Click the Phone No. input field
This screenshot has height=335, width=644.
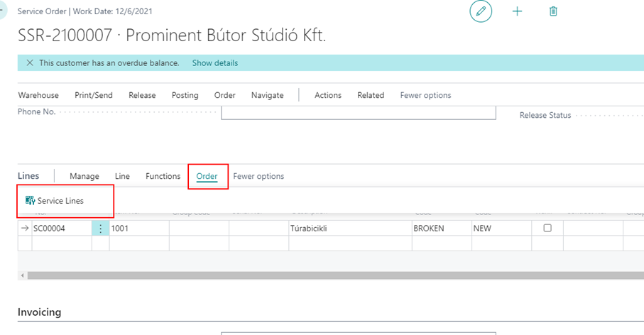358,113
